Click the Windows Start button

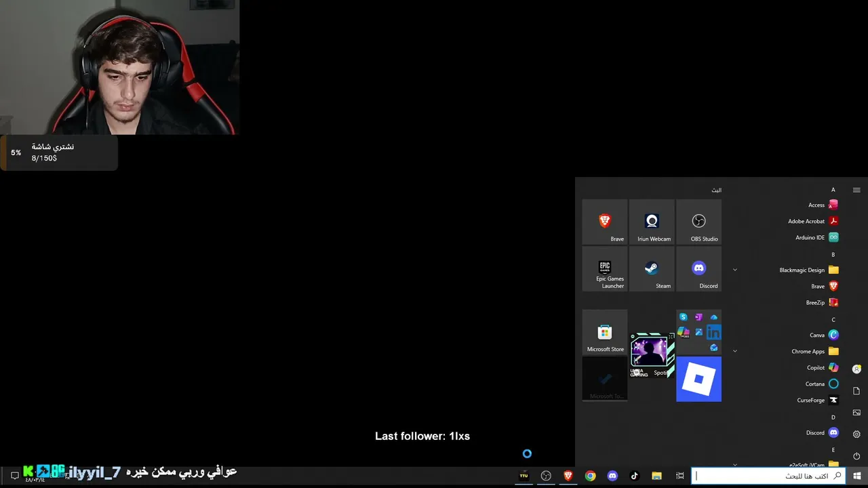click(x=856, y=476)
